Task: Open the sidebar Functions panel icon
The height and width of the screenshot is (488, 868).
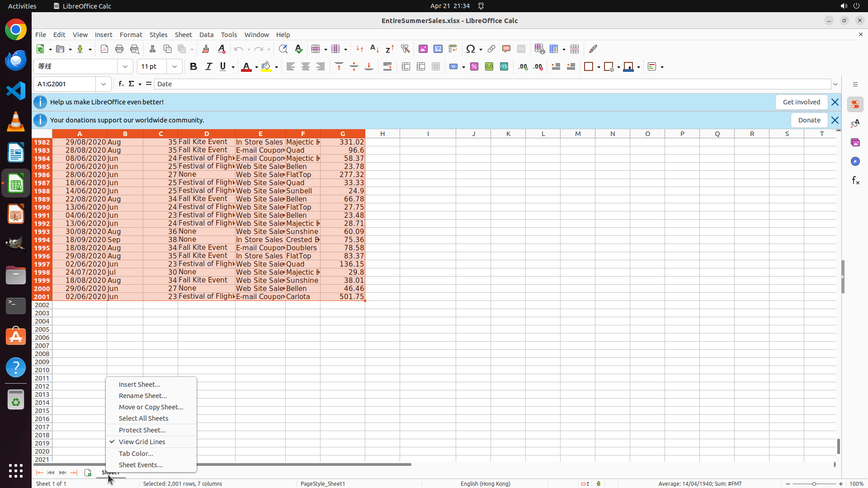Action: (x=855, y=181)
